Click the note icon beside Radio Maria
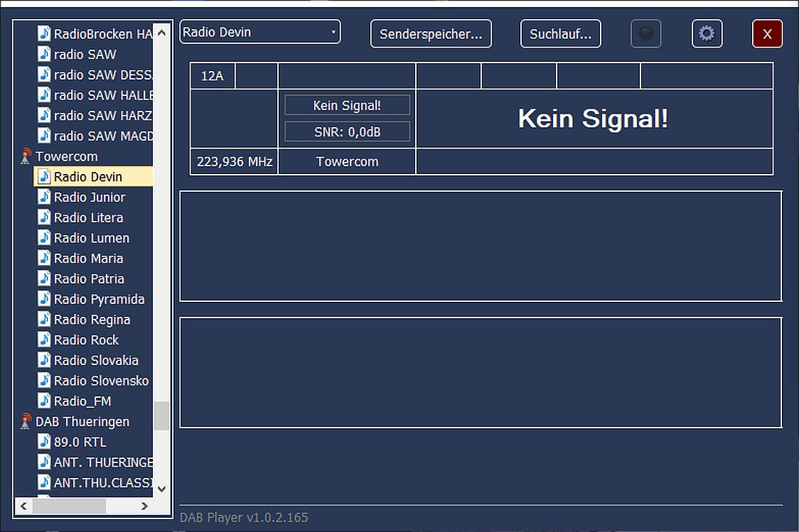This screenshot has height=532, width=799. coord(44,258)
